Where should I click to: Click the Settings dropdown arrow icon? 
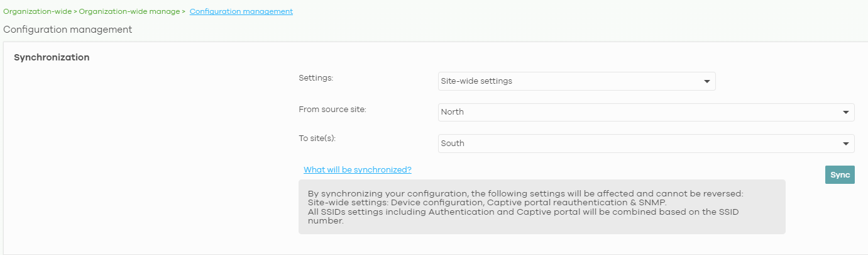(x=707, y=81)
